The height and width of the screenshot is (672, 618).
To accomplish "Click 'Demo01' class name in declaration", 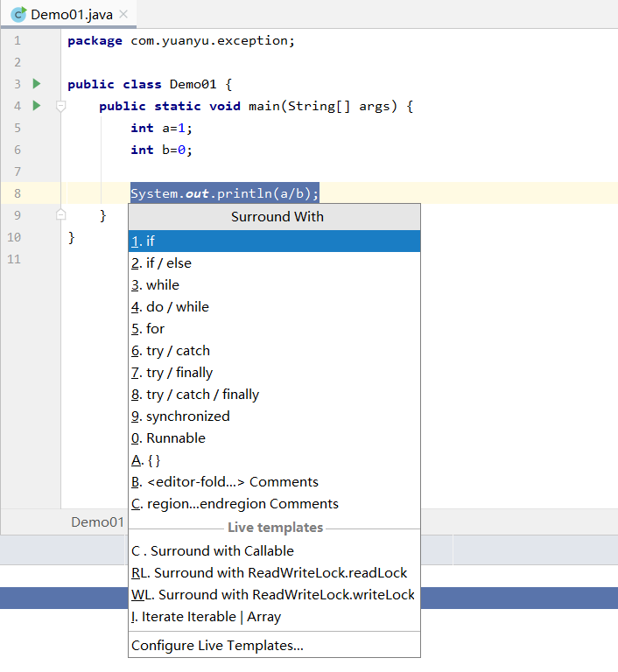I will [x=193, y=84].
